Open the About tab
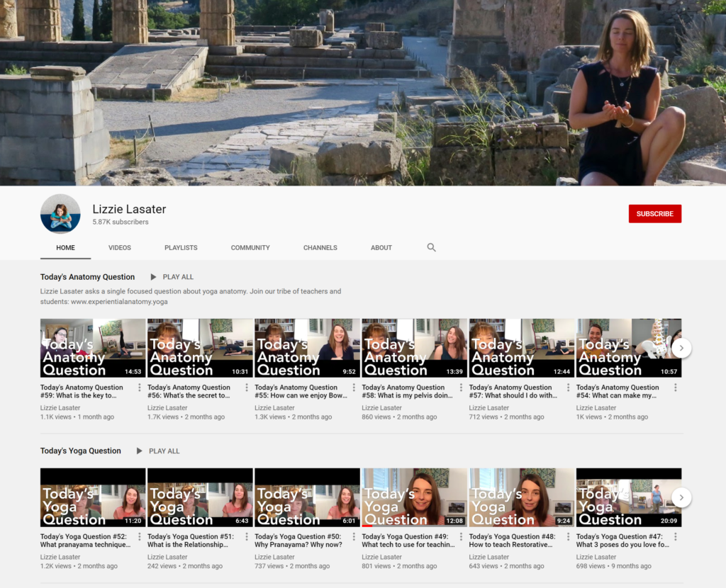The image size is (726, 588). coord(381,248)
